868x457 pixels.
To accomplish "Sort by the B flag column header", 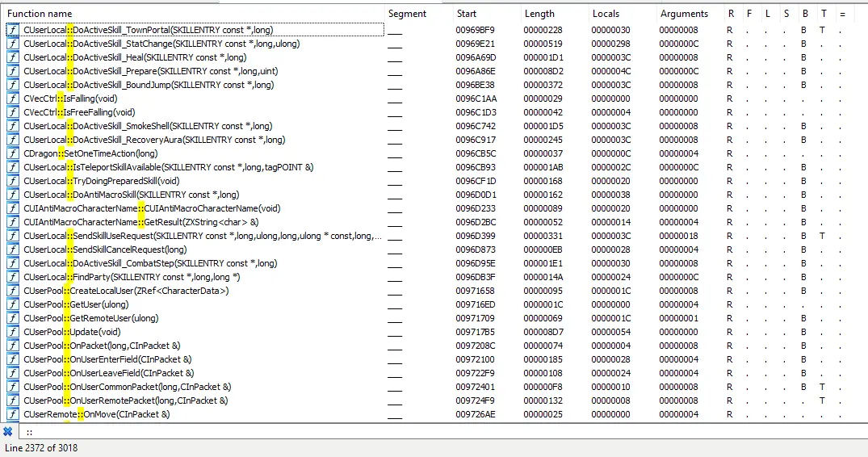I will 805,14.
